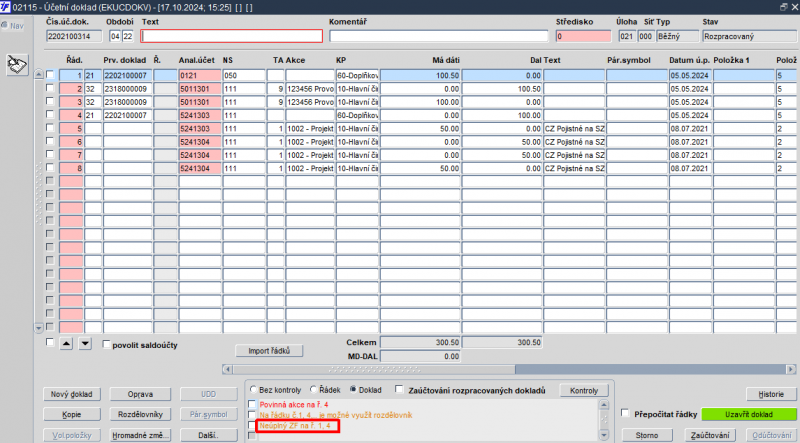Move row down with the down arrow button

click(85, 343)
